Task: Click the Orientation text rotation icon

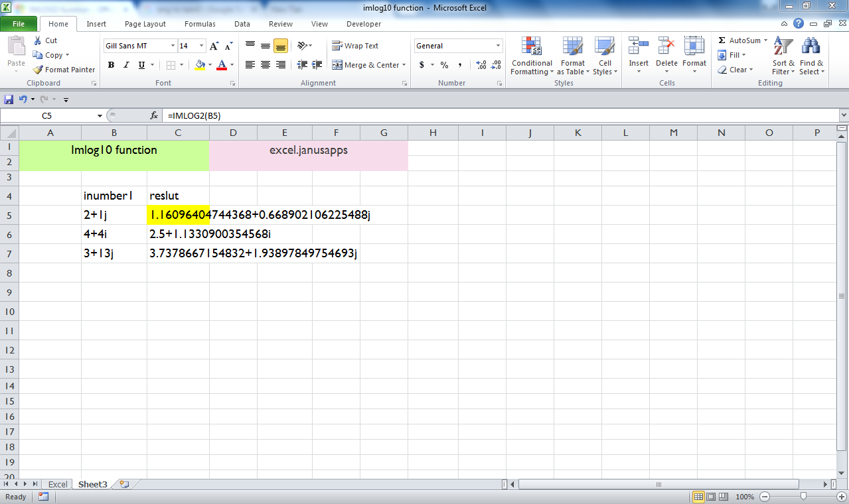Action: tap(302, 46)
